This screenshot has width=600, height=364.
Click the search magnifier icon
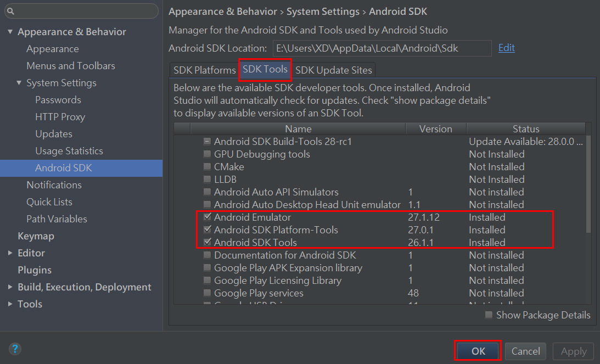(x=11, y=11)
